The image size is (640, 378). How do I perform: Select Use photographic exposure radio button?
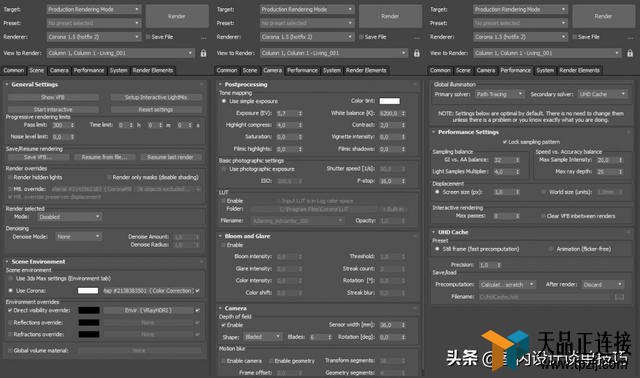[224, 169]
